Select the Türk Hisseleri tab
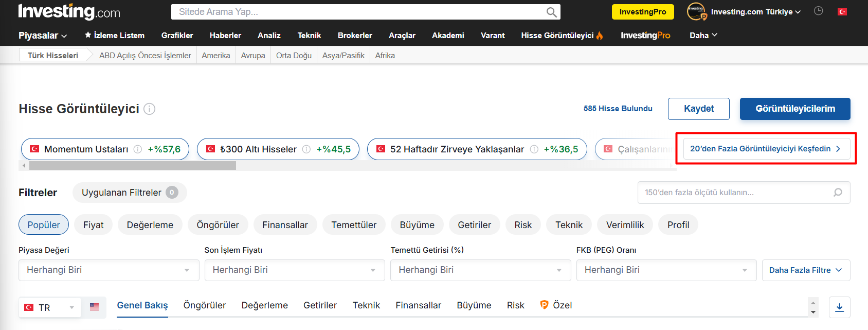868x330 pixels. pos(53,55)
